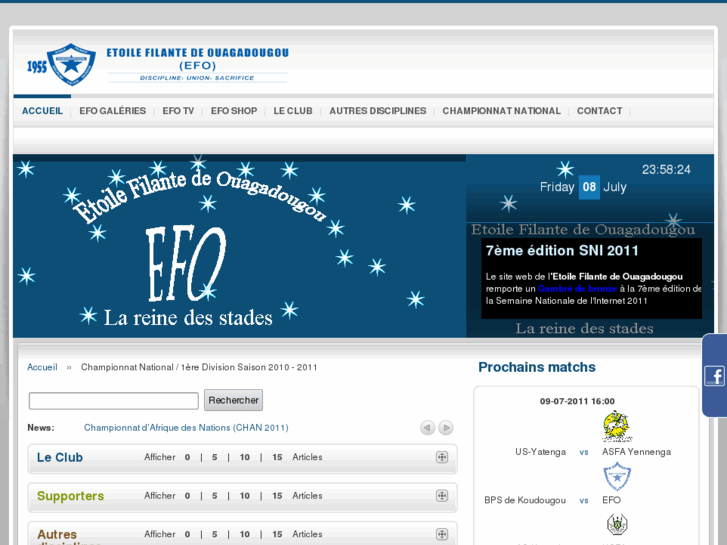Screen dimensions: 727x545
Task: Open the Contact menu item
Action: (599, 111)
